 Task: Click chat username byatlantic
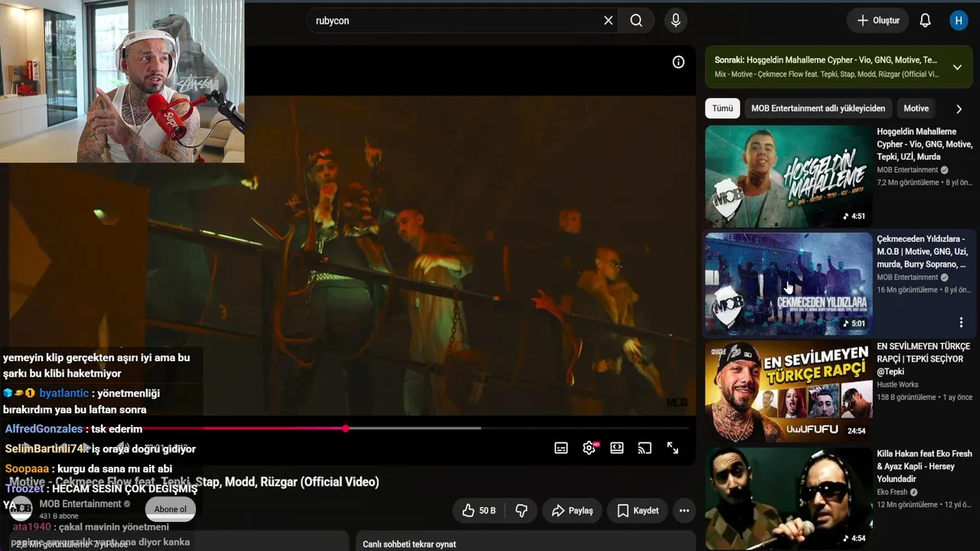tap(64, 393)
